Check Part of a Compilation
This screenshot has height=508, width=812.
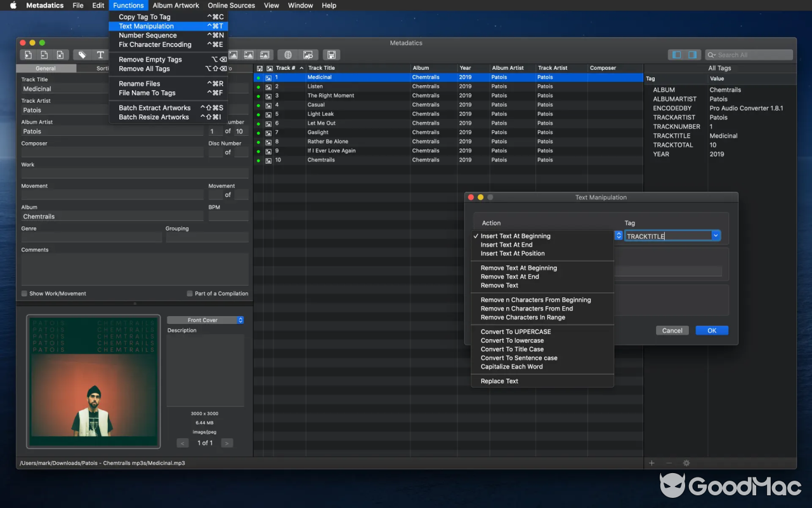(189, 293)
